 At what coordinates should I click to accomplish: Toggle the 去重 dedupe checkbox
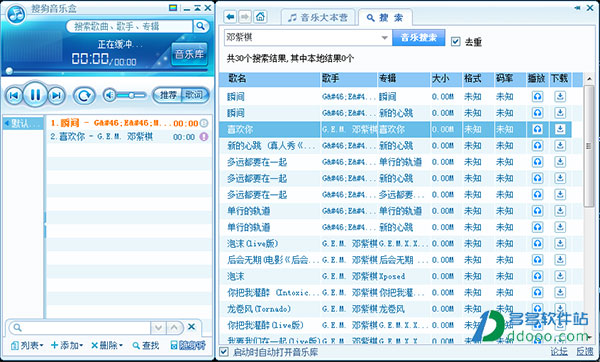[x=455, y=41]
